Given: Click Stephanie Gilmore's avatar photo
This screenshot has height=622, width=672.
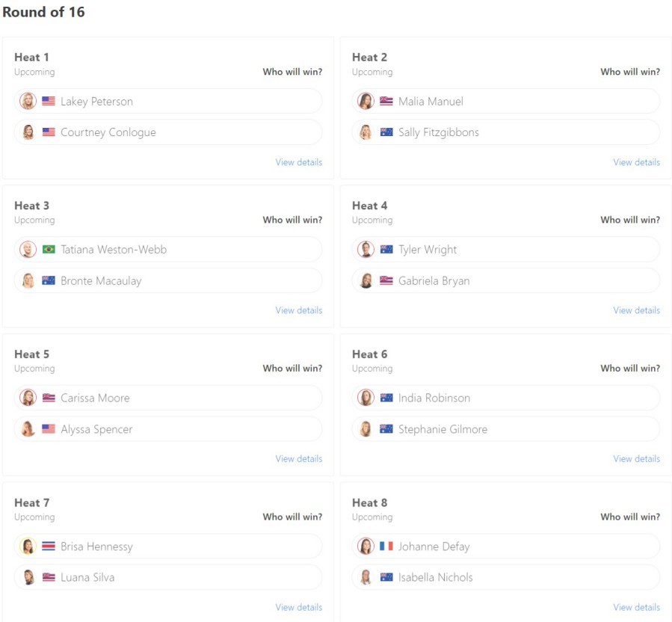Looking at the screenshot, I should 366,429.
